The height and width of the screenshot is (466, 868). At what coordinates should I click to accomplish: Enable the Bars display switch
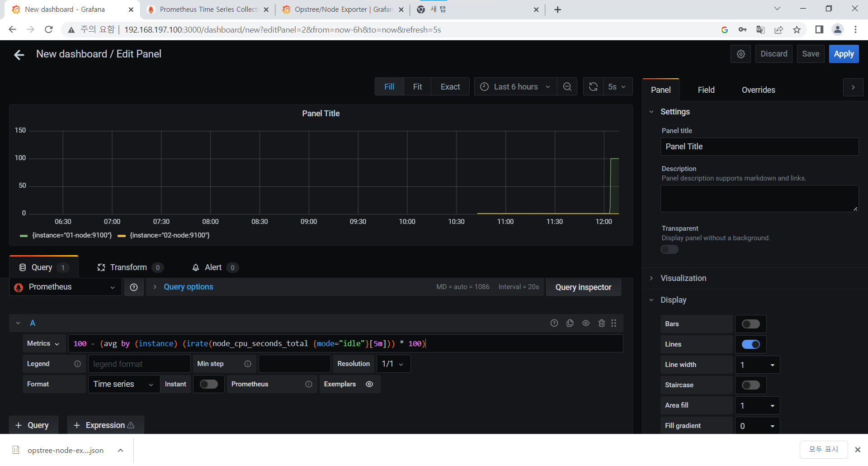click(x=751, y=324)
